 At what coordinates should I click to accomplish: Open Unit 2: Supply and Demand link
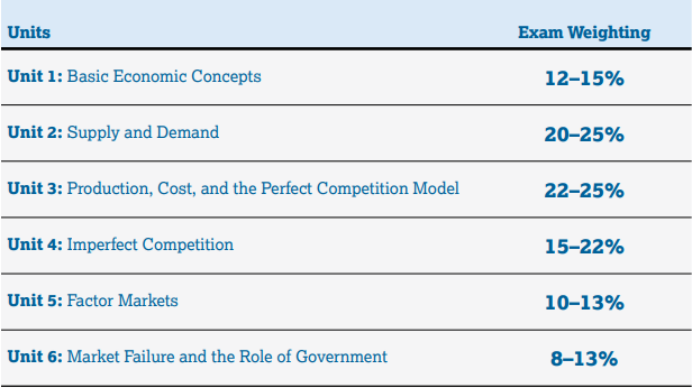click(113, 132)
